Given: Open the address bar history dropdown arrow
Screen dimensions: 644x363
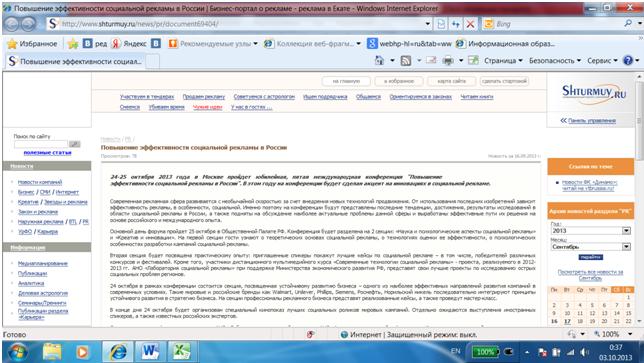Looking at the screenshot, I should point(428,24).
